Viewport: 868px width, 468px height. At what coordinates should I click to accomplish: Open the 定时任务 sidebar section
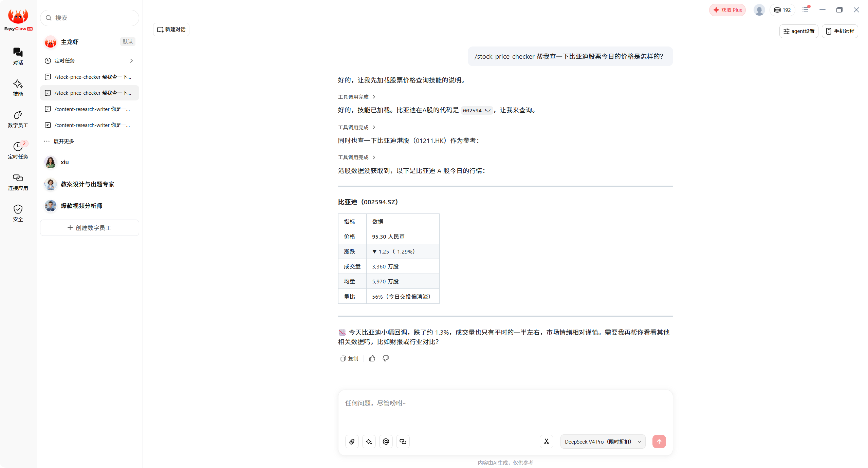coord(18,150)
